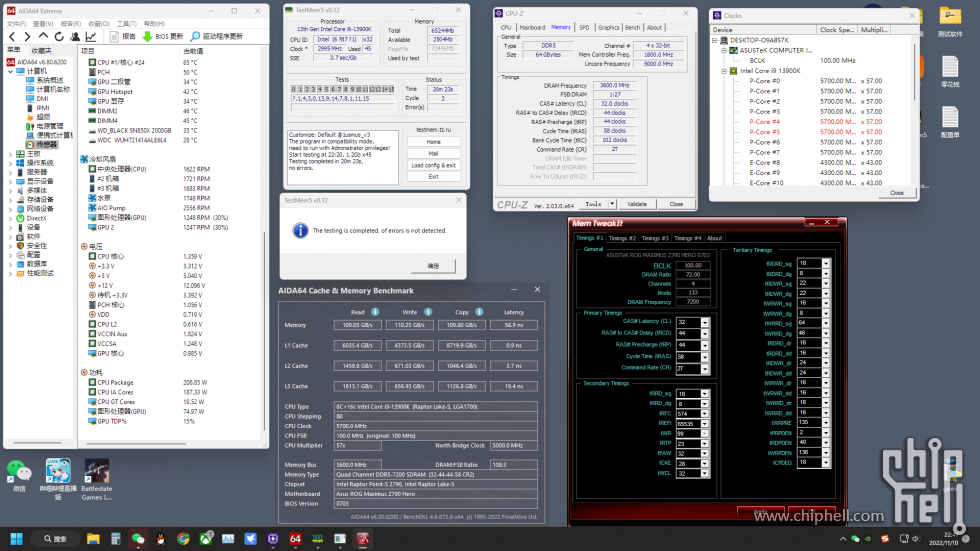Click the Read info icon in benchmark

(375, 312)
